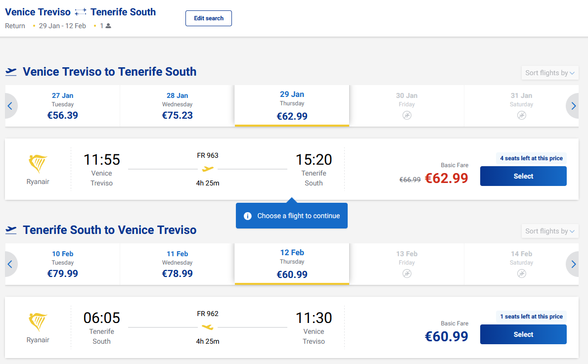The width and height of the screenshot is (588, 364).
Task: Click the yellow plane icon for FR 962
Action: pos(208,327)
